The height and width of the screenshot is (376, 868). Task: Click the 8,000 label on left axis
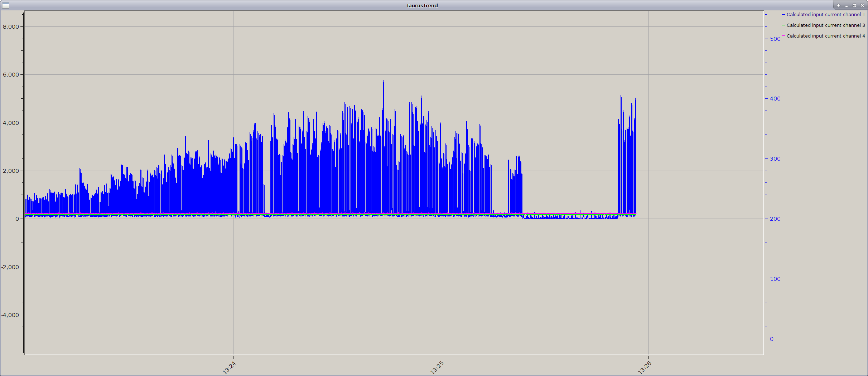point(11,27)
